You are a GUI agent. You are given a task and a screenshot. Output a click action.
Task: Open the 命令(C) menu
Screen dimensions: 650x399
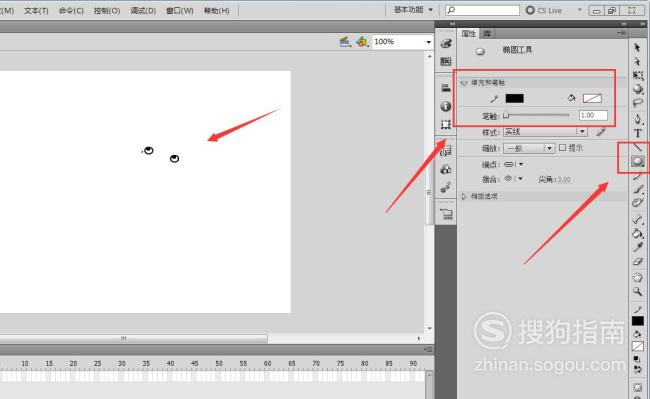[71, 11]
